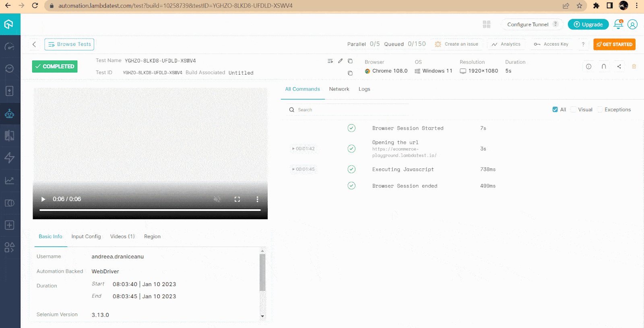
Task: Go back using the left chevron
Action: click(34, 44)
